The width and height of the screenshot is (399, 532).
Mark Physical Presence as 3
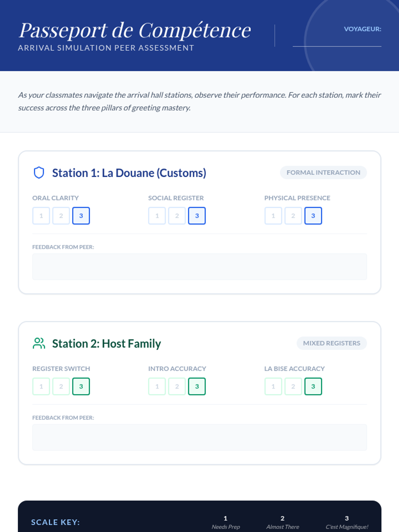click(313, 216)
